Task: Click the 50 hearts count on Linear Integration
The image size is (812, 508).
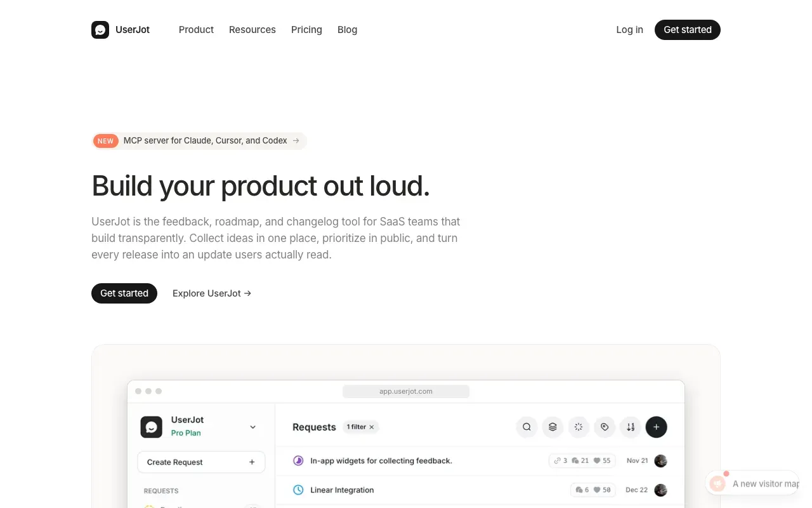Action: (x=602, y=490)
